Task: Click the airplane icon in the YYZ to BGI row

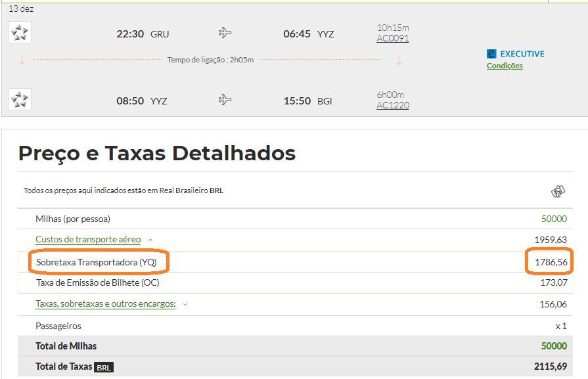Action: (225, 100)
